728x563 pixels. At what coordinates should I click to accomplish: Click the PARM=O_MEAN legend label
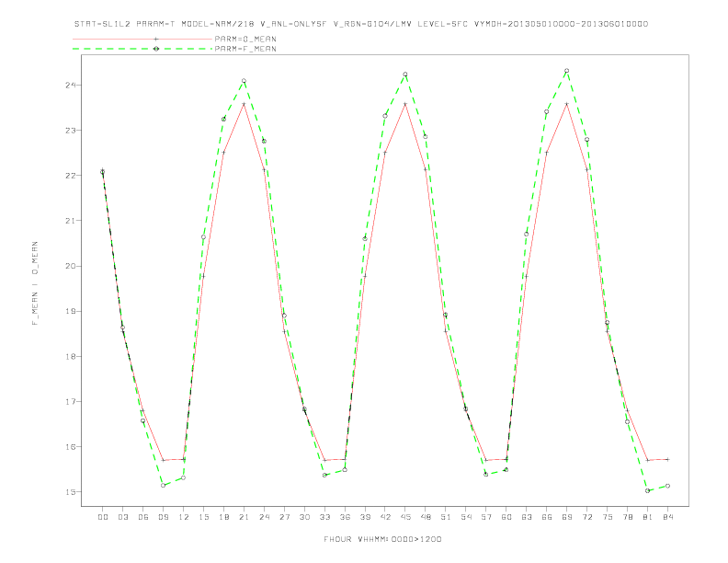245,39
